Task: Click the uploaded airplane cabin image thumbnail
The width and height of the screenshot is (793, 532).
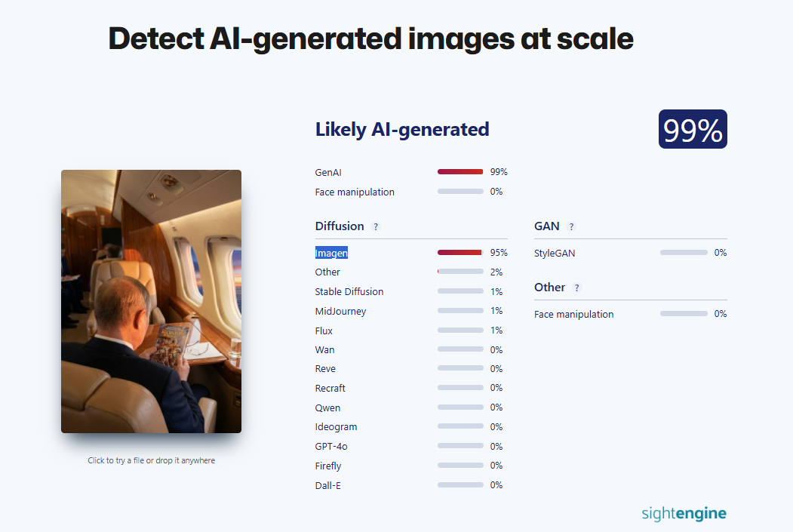Action: pyautogui.click(x=151, y=301)
